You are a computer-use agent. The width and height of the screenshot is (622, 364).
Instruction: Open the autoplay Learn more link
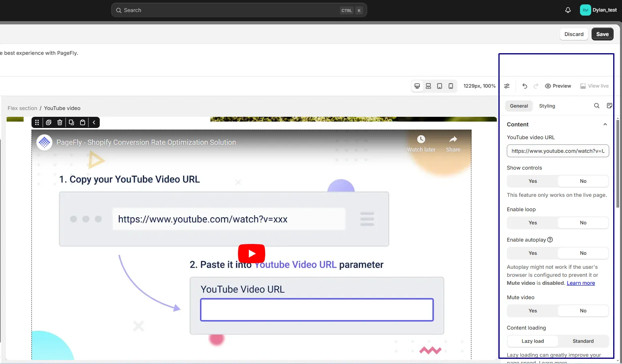[581, 283]
